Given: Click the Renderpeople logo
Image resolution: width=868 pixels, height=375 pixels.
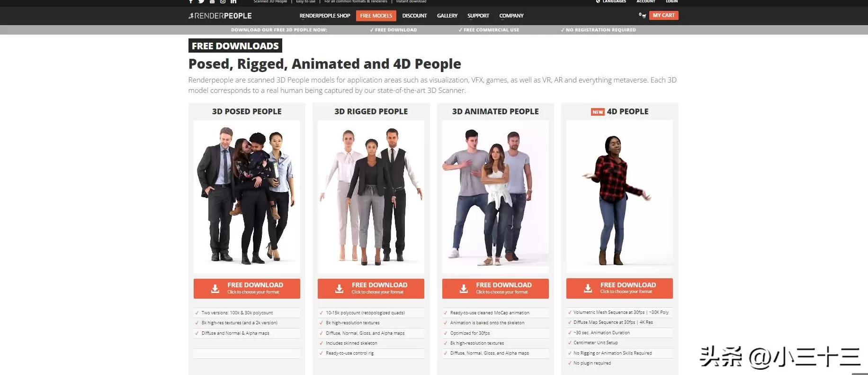Looking at the screenshot, I should click(x=220, y=16).
